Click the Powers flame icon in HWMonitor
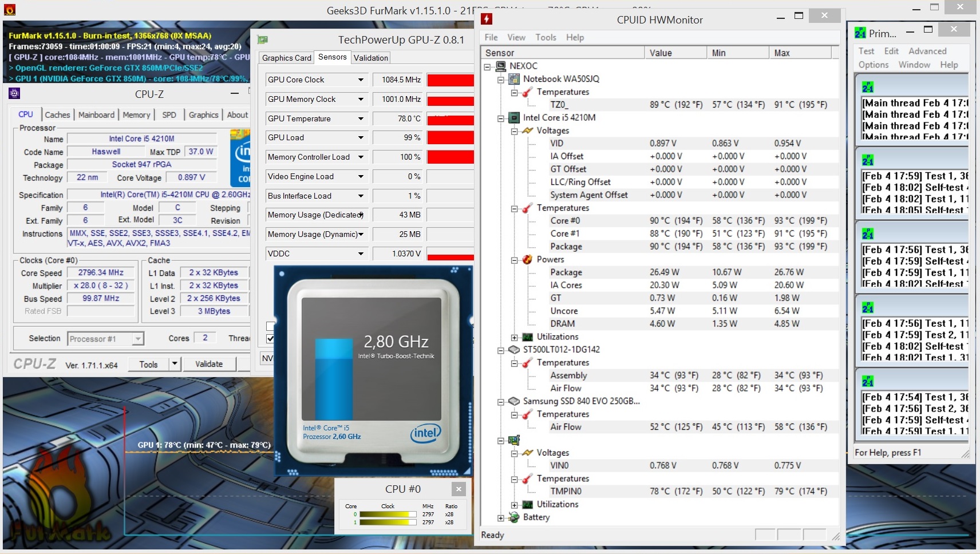 coord(528,259)
